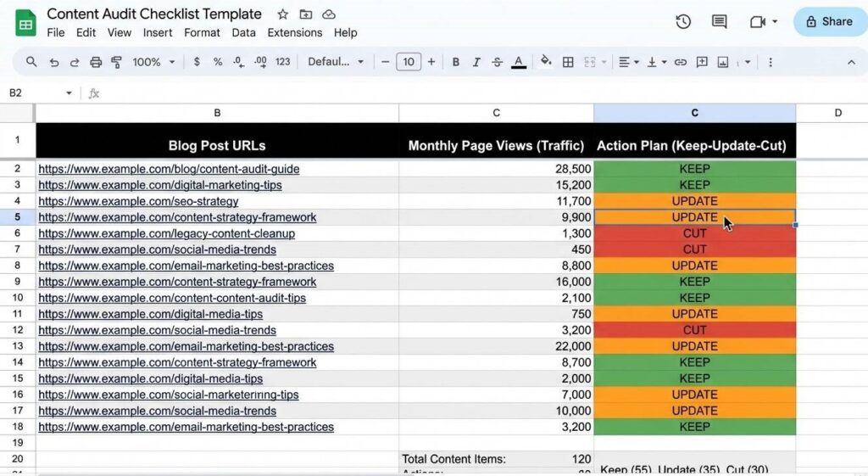Viewport: 868px width, 476px height.
Task: Format as percent
Action: click(x=218, y=62)
